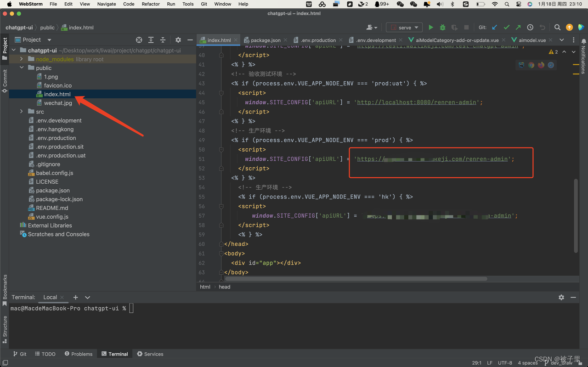
Task: Click the Git update project arrow
Action: coord(495,28)
